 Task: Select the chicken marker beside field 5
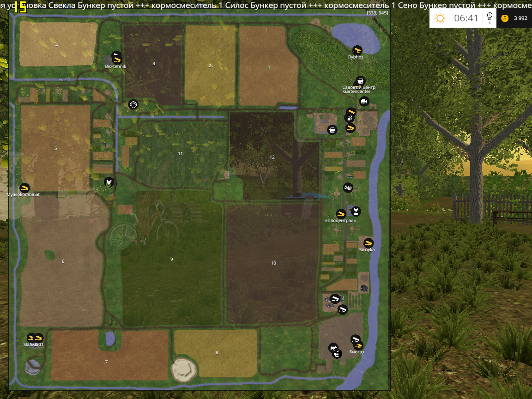click(x=109, y=182)
